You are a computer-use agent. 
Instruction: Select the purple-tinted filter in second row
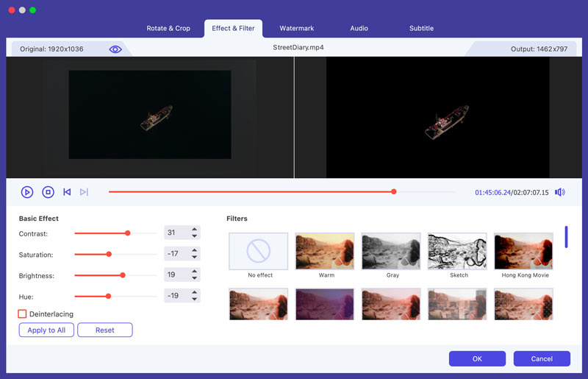click(x=325, y=304)
